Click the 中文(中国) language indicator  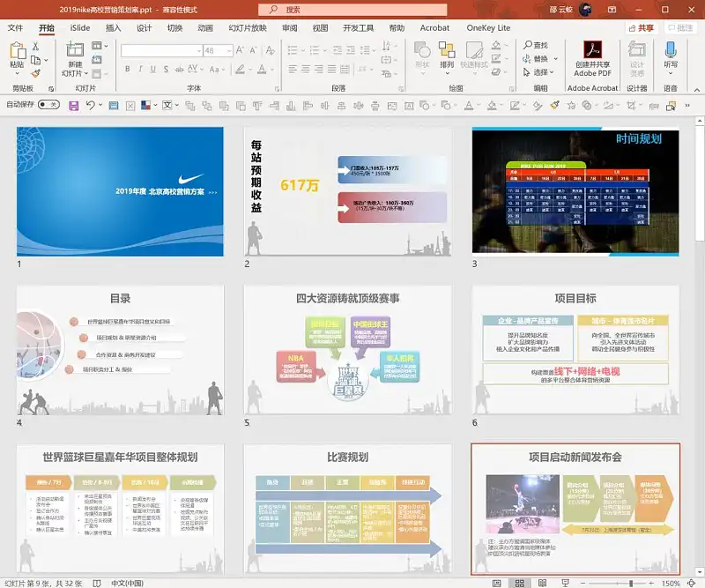click(127, 583)
